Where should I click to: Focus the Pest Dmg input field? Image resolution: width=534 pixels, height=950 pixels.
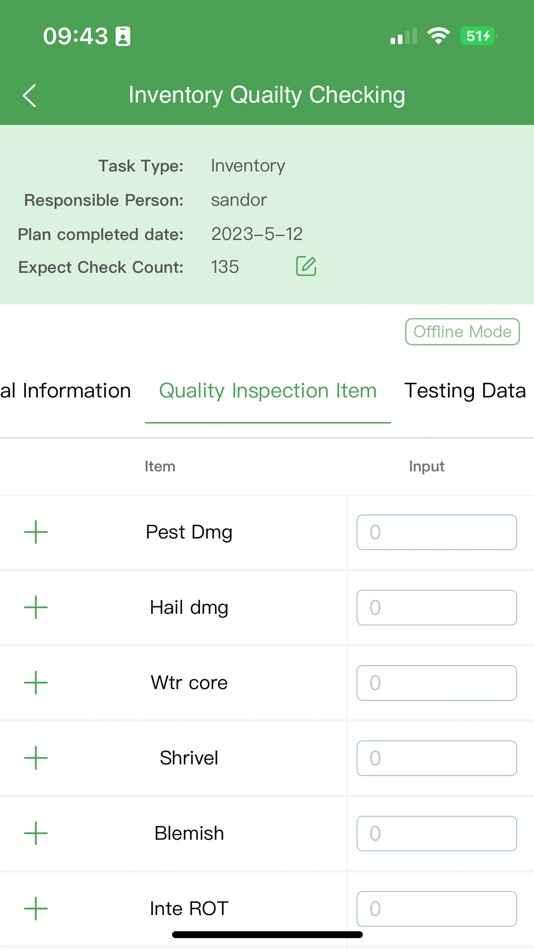click(436, 532)
